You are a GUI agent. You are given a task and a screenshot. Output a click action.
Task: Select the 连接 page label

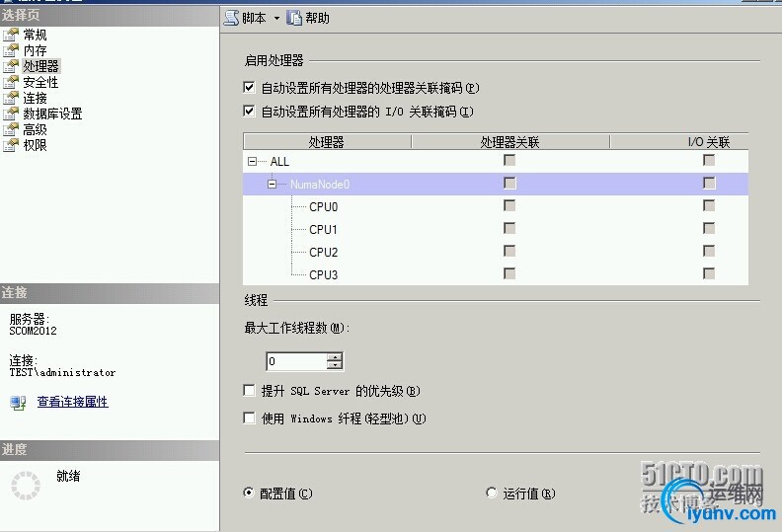point(35,98)
